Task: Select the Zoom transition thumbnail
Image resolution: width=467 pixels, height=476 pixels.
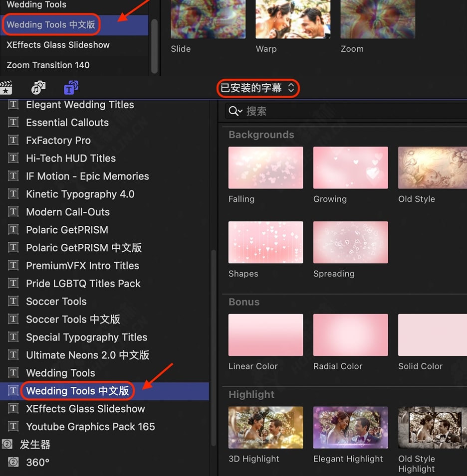Action: click(x=378, y=19)
